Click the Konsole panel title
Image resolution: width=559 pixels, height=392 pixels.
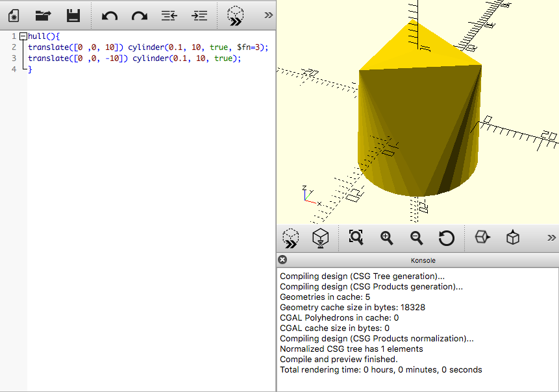pyautogui.click(x=423, y=260)
